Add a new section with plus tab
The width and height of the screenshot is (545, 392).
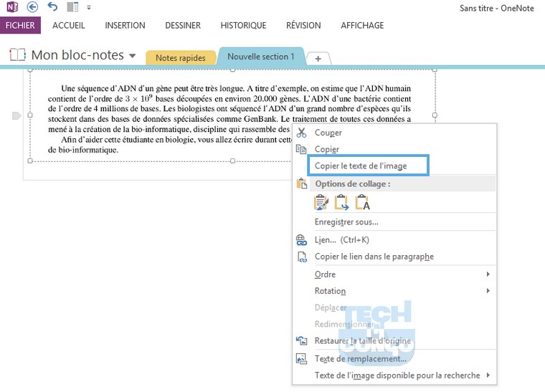[x=318, y=59]
